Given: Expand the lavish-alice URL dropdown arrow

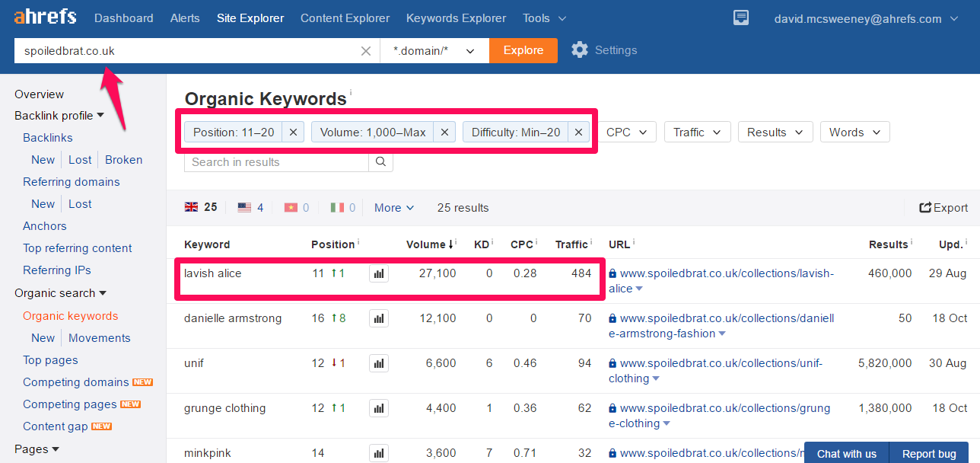Looking at the screenshot, I should [639, 289].
